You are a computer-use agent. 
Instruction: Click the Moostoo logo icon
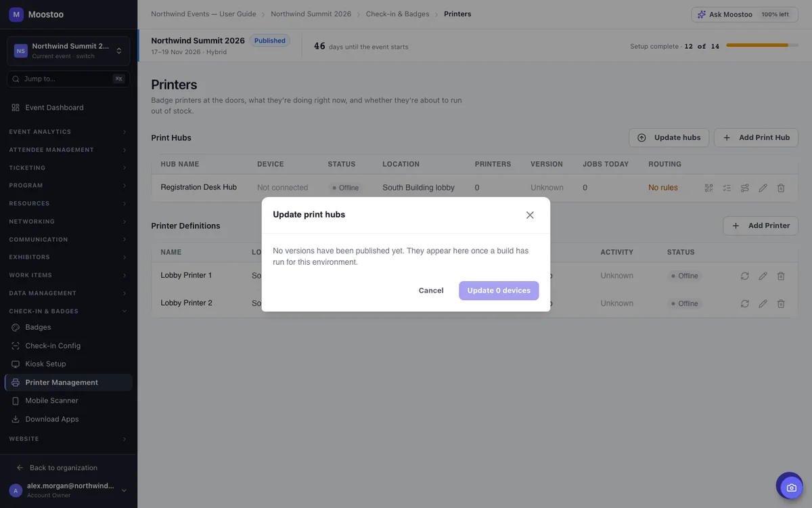coord(16,14)
